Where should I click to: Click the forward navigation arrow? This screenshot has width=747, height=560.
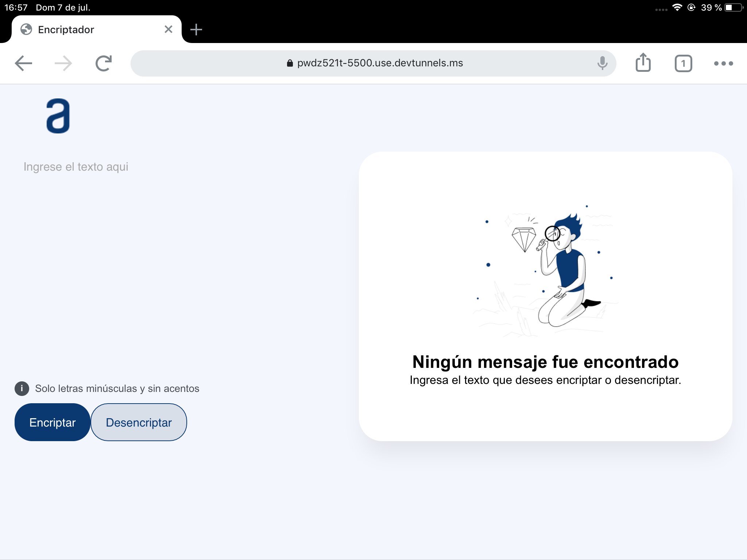[x=63, y=63]
